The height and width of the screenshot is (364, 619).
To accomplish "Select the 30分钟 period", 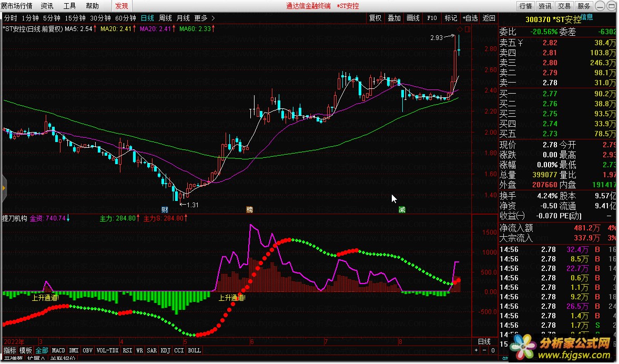I will pyautogui.click(x=100, y=18).
